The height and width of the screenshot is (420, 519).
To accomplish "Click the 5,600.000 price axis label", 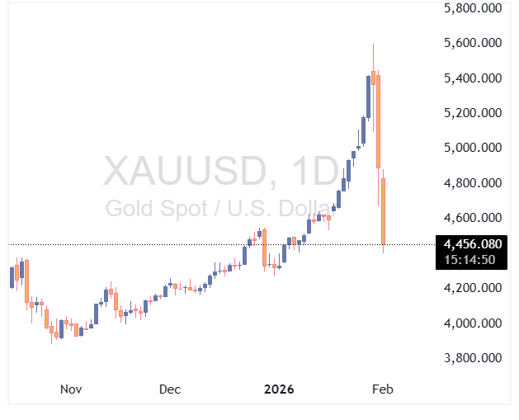I will (473, 43).
